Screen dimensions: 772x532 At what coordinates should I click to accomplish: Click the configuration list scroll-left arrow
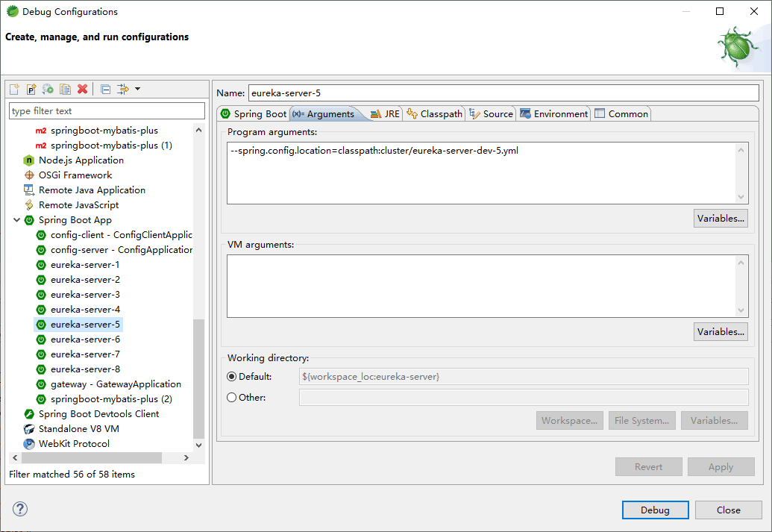coord(15,457)
